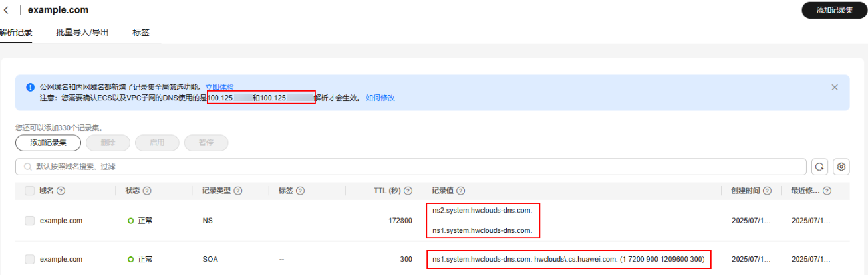868x275 pixels.
Task: Tick the checkbox for the SOA record row
Action: coord(29,259)
